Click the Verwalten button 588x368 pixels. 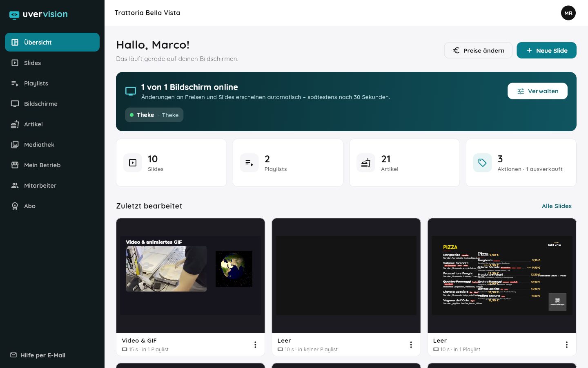coord(537,91)
